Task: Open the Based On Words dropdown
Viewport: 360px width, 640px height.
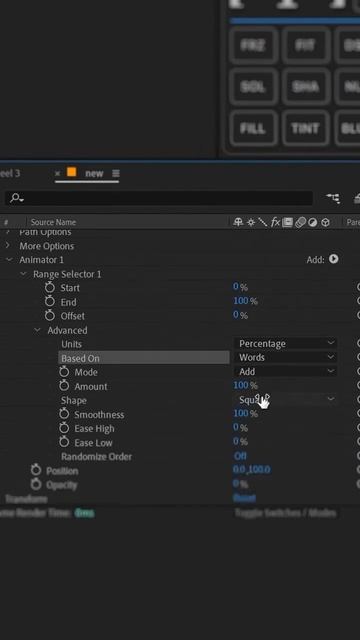Action: click(x=285, y=357)
